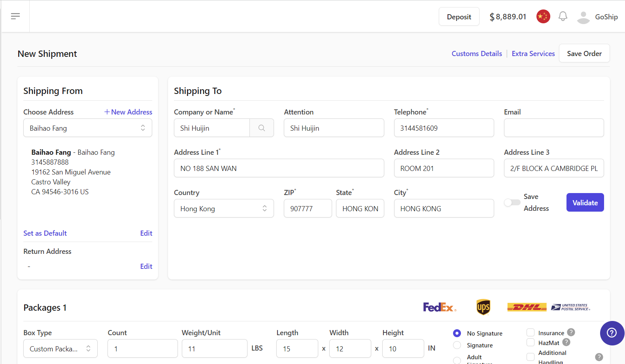Click the Validate button
This screenshot has width=625, height=364.
click(x=585, y=203)
